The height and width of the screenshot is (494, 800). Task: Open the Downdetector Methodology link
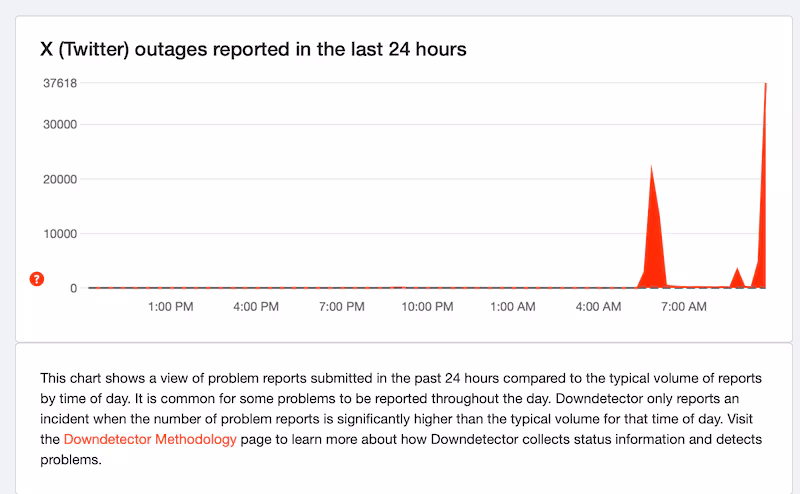coord(150,439)
